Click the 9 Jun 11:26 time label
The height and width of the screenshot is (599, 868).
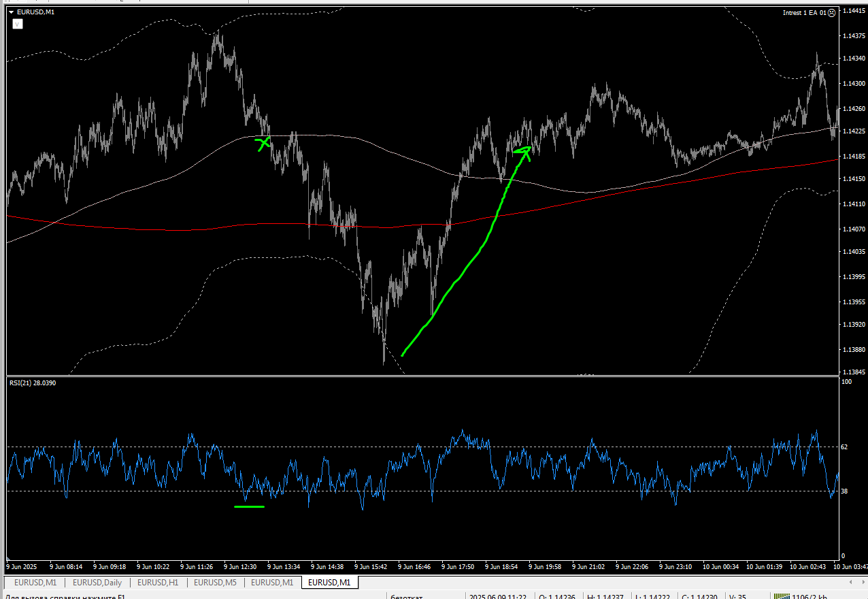[197, 566]
